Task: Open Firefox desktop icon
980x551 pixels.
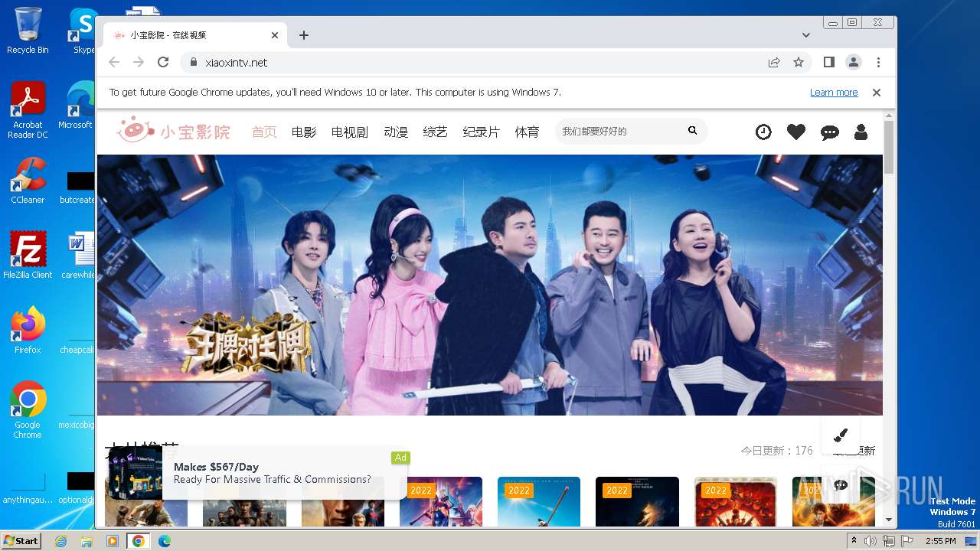Action: pos(28,331)
